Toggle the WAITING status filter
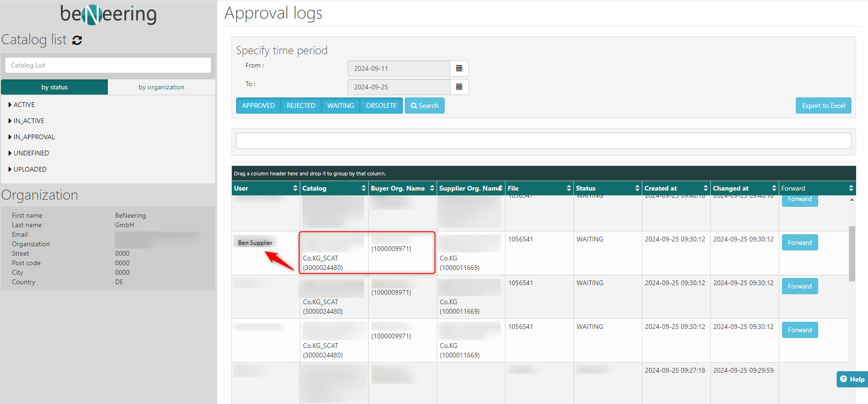This screenshot has width=868, height=404. click(x=340, y=106)
